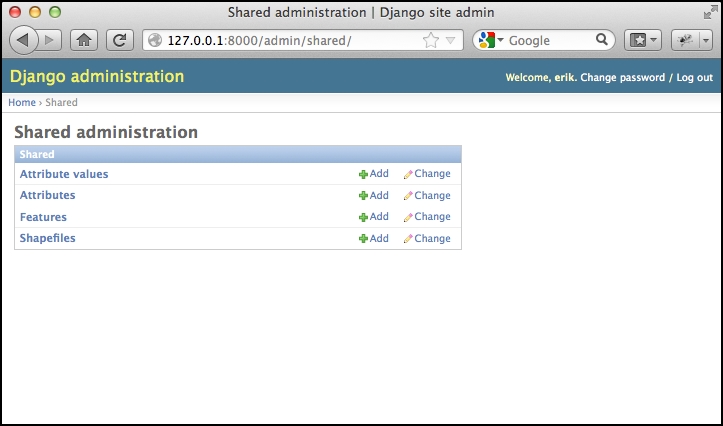Open the browser home page icon

(84, 40)
